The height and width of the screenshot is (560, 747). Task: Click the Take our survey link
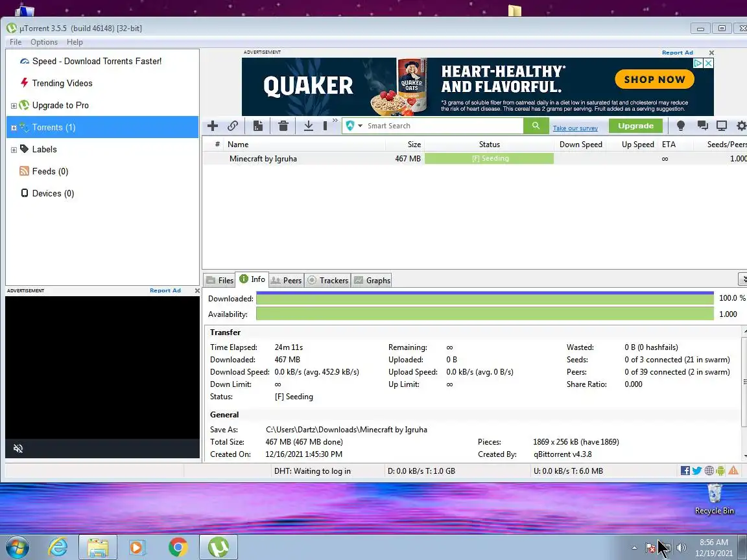point(575,128)
